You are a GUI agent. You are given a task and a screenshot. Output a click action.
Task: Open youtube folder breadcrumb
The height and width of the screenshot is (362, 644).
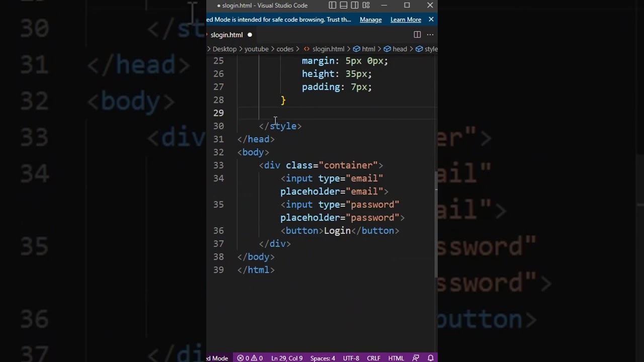[x=257, y=49]
